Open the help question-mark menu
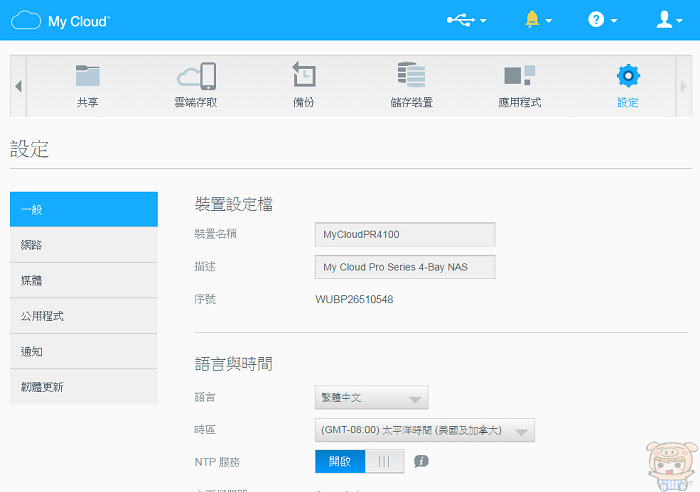Image resolution: width=700 pixels, height=492 pixels. tap(602, 20)
